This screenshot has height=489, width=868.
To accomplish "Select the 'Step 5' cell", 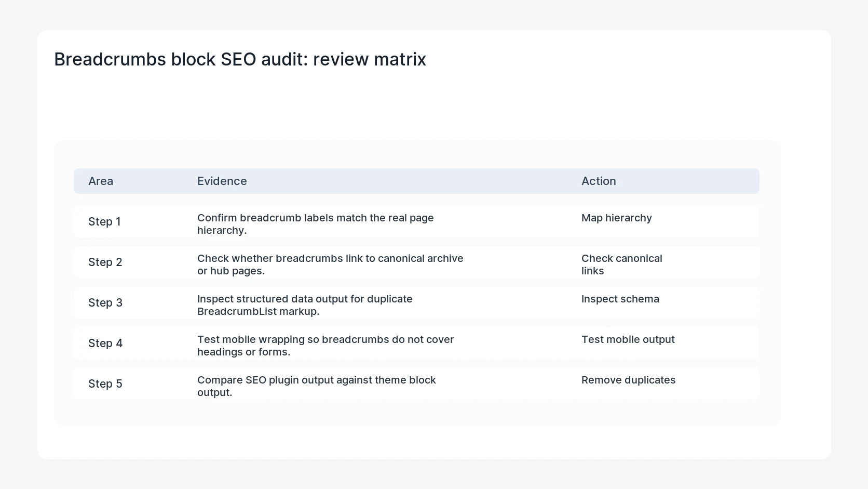I will (105, 384).
